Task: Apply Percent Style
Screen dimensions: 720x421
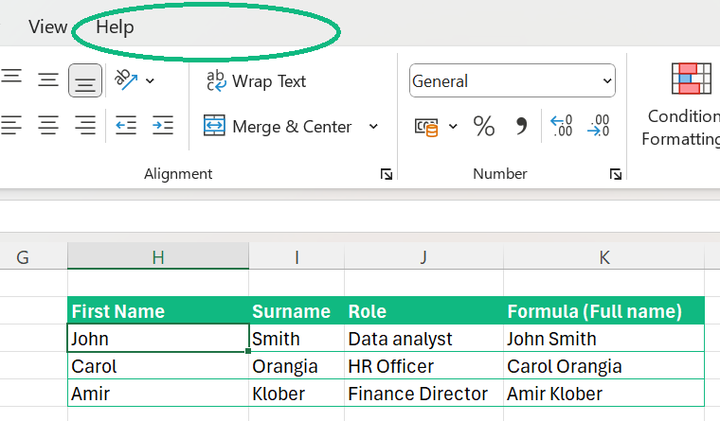Action: 484,126
